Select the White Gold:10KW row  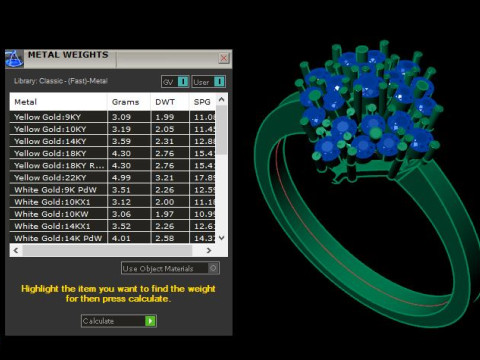pyautogui.click(x=113, y=214)
